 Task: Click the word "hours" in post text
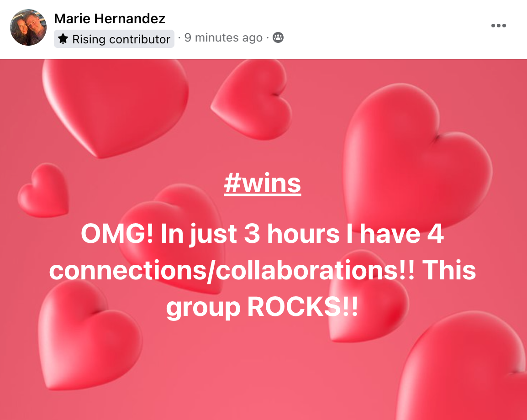[303, 234]
